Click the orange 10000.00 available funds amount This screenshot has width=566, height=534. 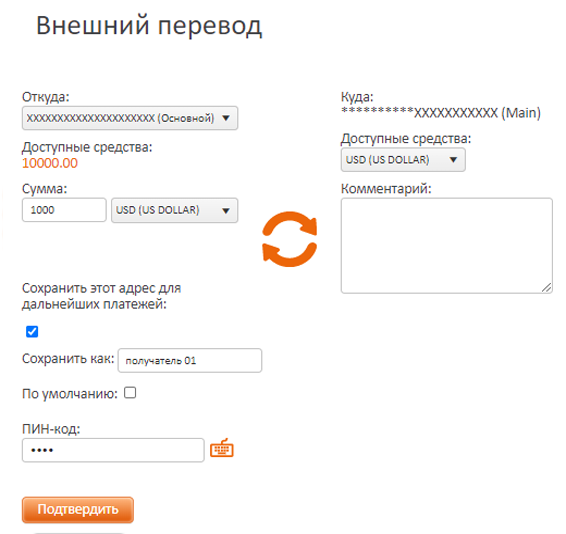(x=50, y=163)
